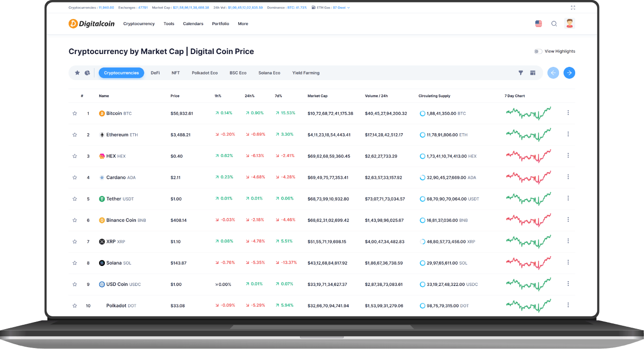
Task: Click the Bitcoin coin icon
Action: pyautogui.click(x=102, y=113)
